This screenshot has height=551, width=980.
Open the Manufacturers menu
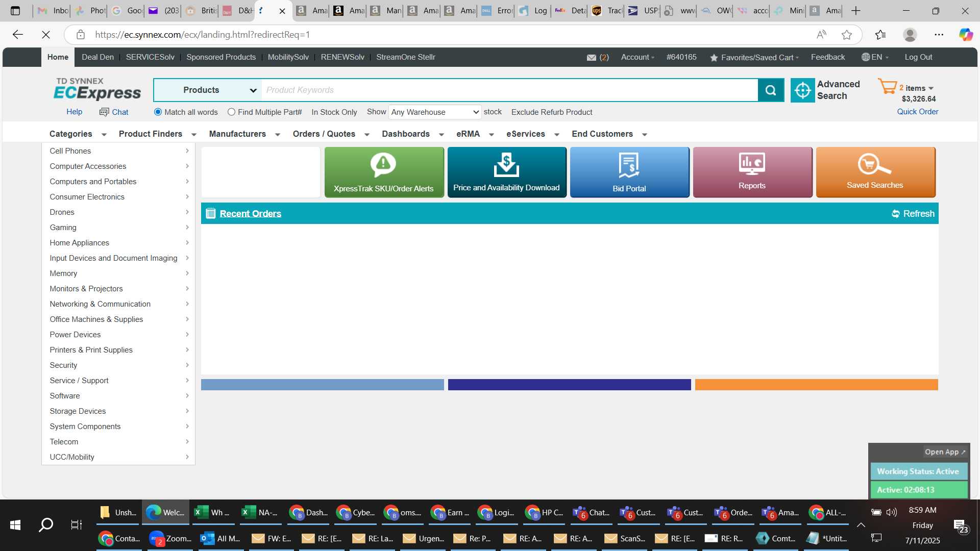(244, 134)
